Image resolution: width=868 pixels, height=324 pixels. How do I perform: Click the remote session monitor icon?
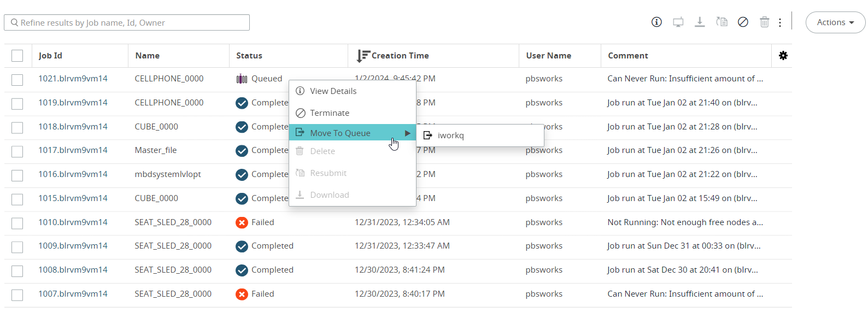[x=678, y=22]
